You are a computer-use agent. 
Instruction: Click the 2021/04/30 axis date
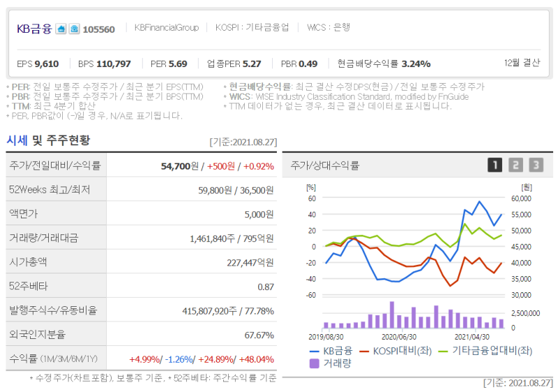pos(472,336)
